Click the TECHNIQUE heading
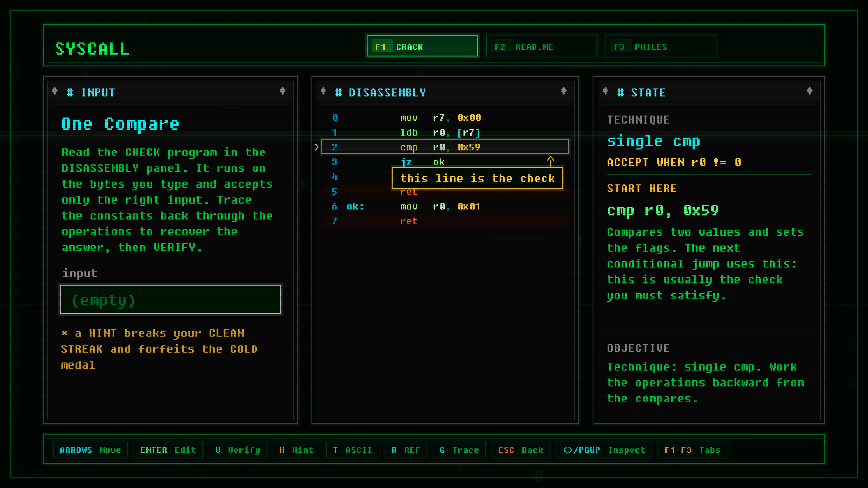 pyautogui.click(x=638, y=120)
